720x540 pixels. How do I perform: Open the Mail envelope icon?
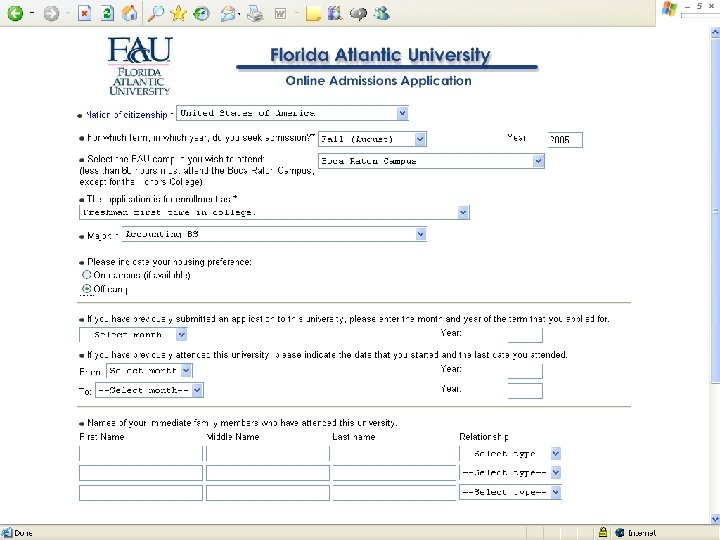pos(228,14)
